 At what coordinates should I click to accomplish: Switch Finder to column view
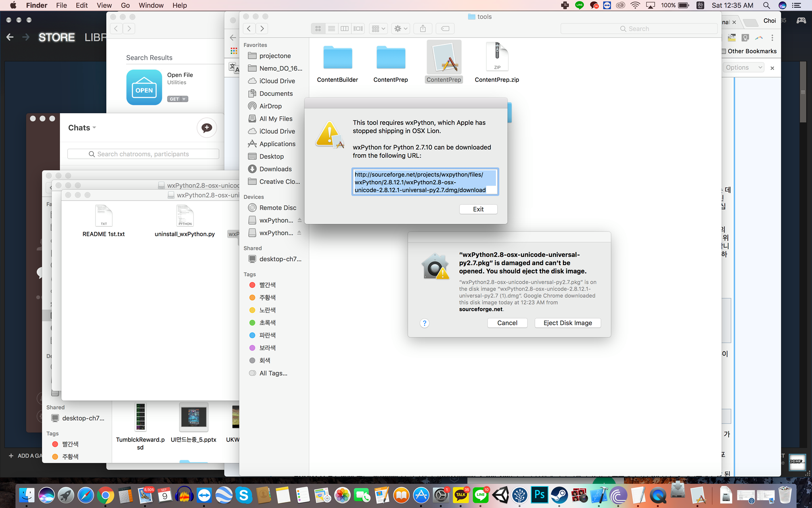pyautogui.click(x=345, y=29)
